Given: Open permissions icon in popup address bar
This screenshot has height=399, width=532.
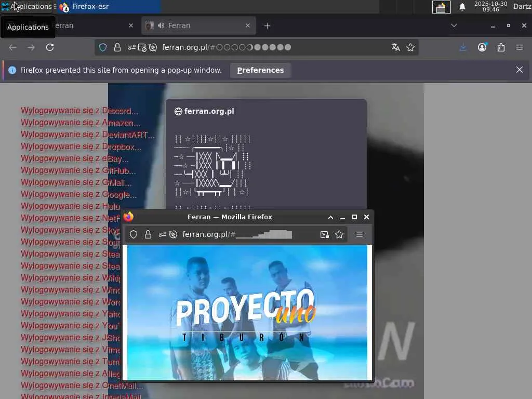Looking at the screenshot, I should click(163, 234).
